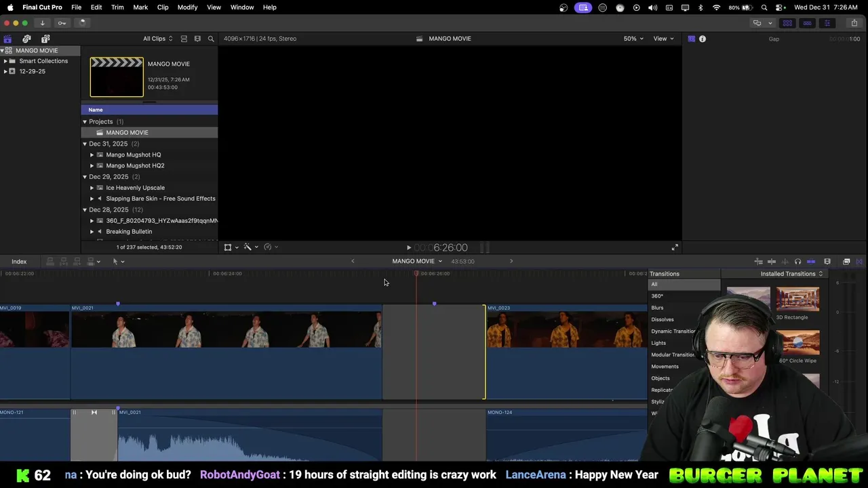The width and height of the screenshot is (868, 488).
Task: Click overwrite clip edit icon
Action: 92,262
